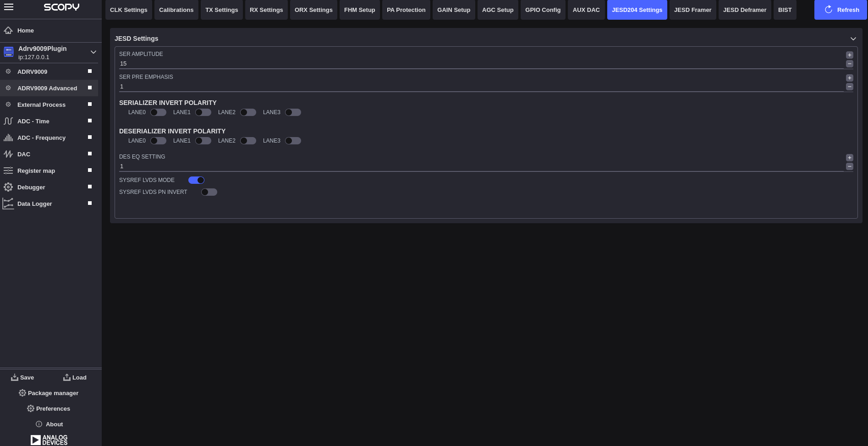Click the ADRV9009 gear icon
868x446 pixels.
[8, 72]
